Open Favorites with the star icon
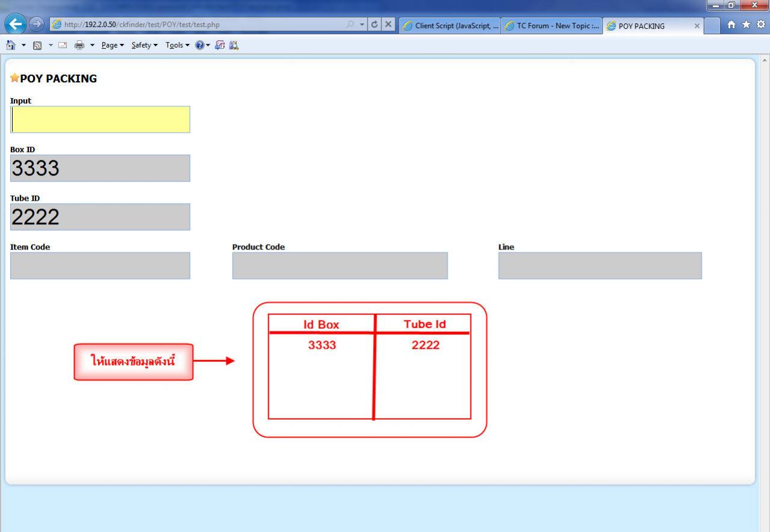Image resolution: width=770 pixels, height=532 pixels. 747,25
